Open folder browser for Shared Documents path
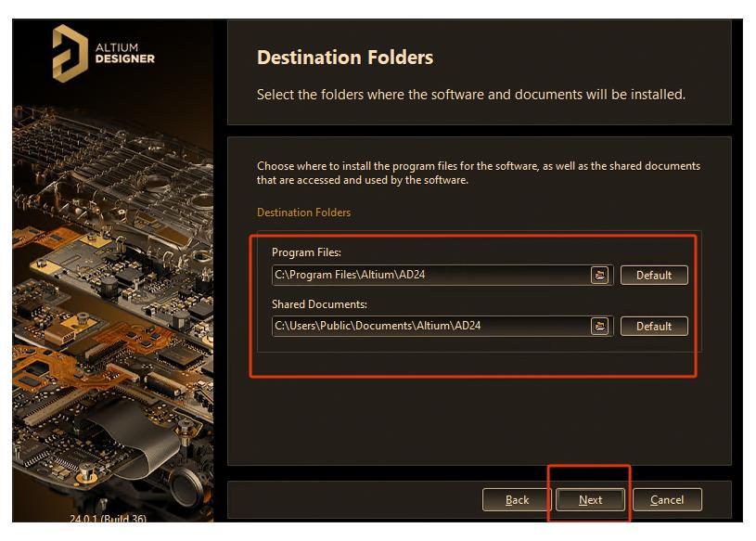 click(x=599, y=326)
